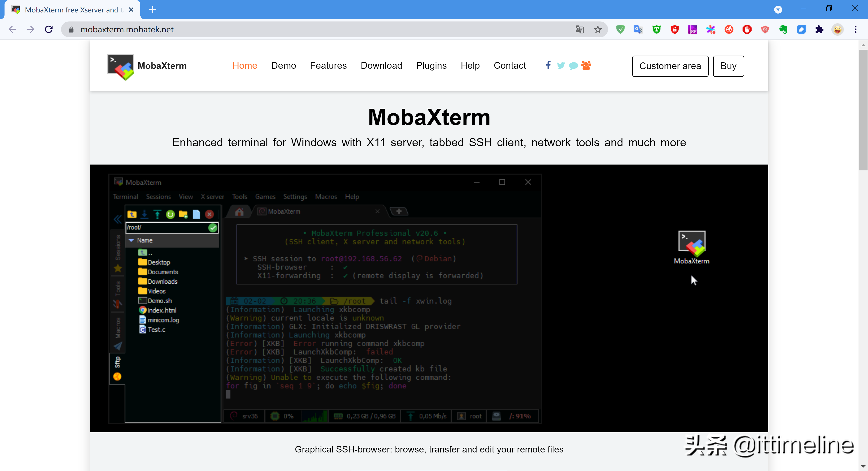Click the Sessions sidebar tab
This screenshot has height=471, width=868.
118,253
